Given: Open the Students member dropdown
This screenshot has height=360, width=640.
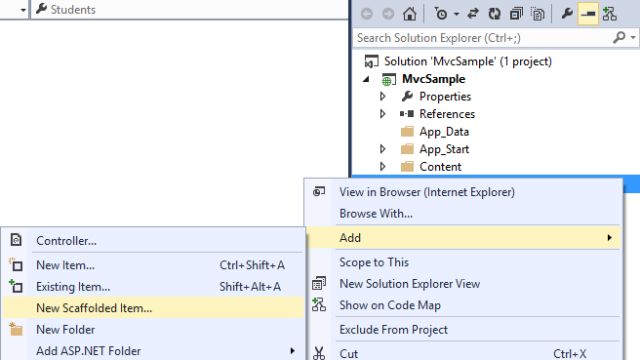Looking at the screenshot, I should pos(189,9).
